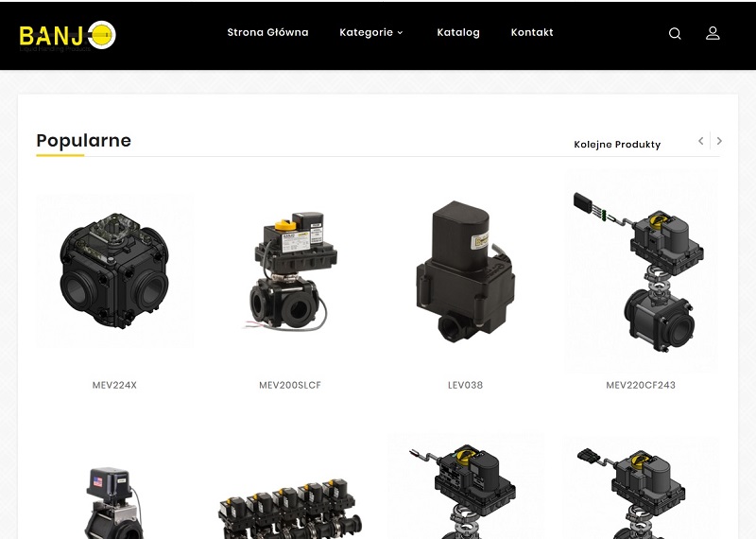Click the MEV224X product name link

pos(114,385)
